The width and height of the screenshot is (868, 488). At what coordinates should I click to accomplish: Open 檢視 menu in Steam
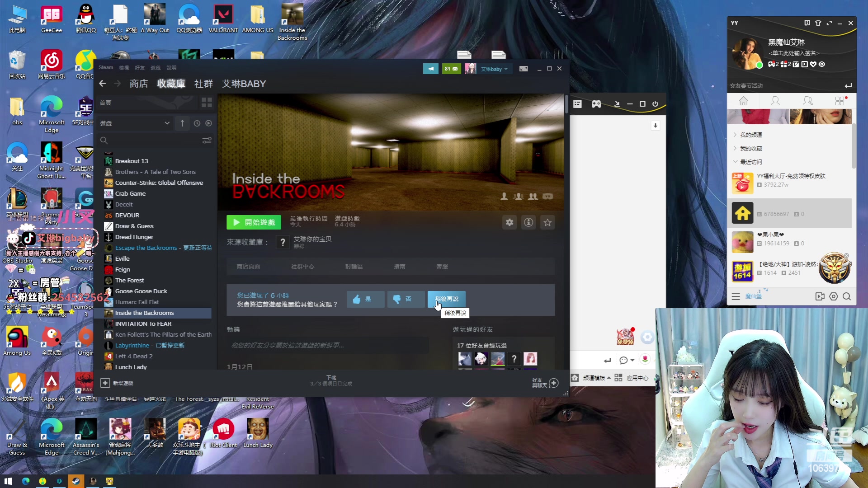tap(124, 68)
